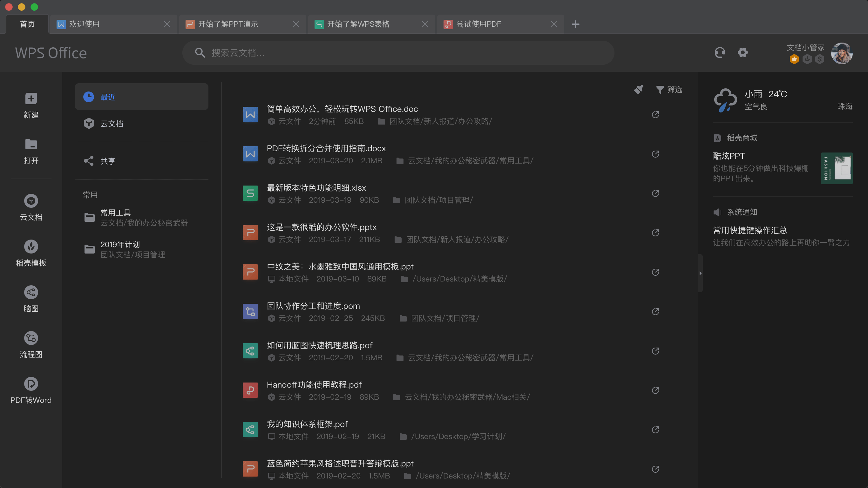The width and height of the screenshot is (868, 488).
Task: Close the 欢迎使用 tab
Action: pyautogui.click(x=167, y=24)
